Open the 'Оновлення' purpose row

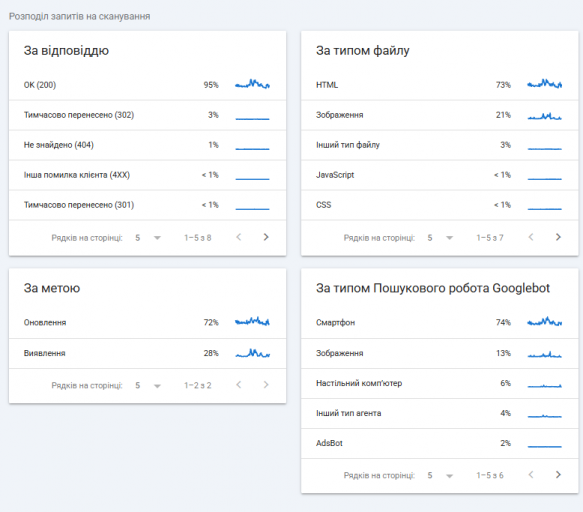[148, 322]
